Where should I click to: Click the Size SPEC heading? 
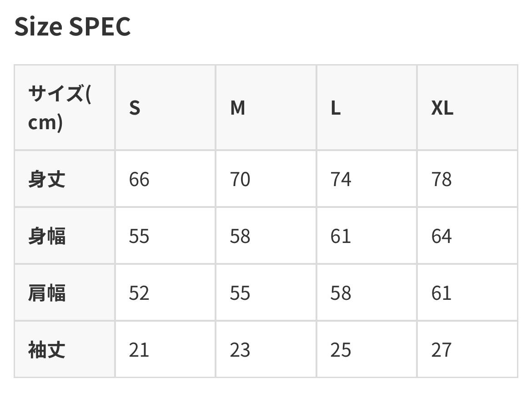pos(73,26)
